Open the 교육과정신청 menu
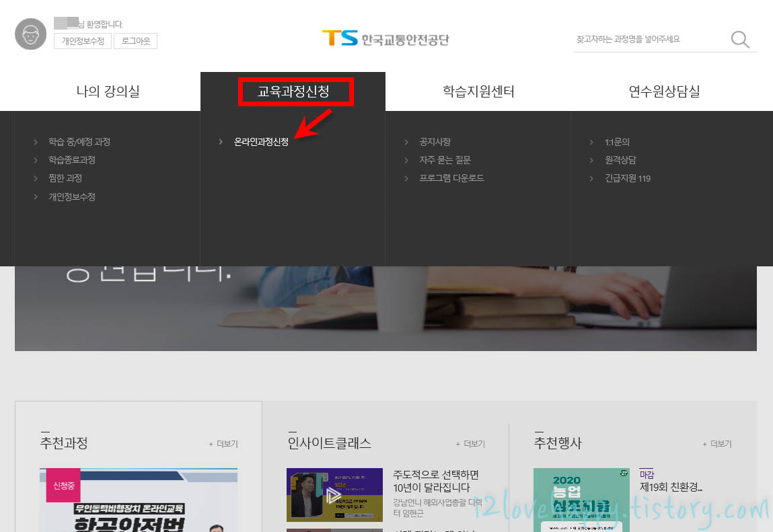 point(293,91)
